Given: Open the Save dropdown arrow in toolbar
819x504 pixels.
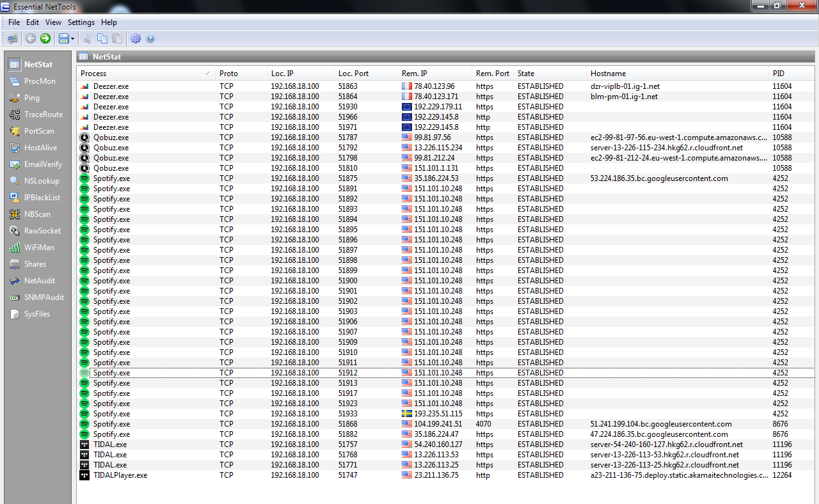Looking at the screenshot, I should click(x=72, y=39).
